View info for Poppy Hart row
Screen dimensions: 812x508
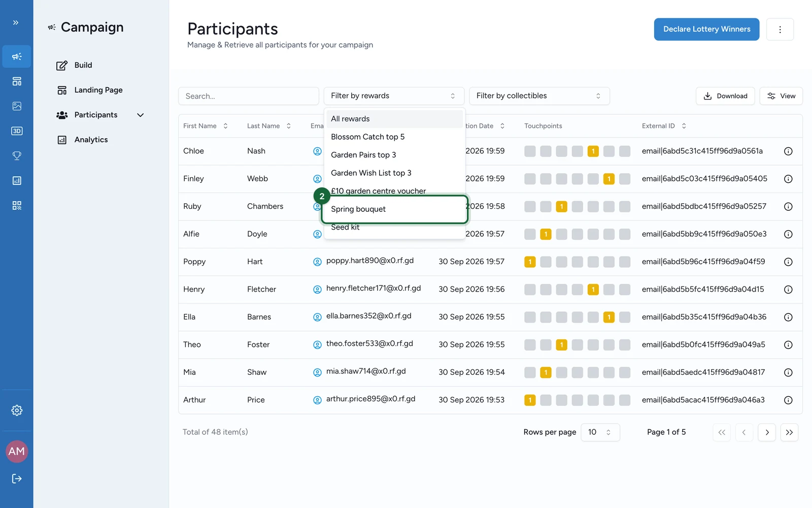(x=788, y=262)
